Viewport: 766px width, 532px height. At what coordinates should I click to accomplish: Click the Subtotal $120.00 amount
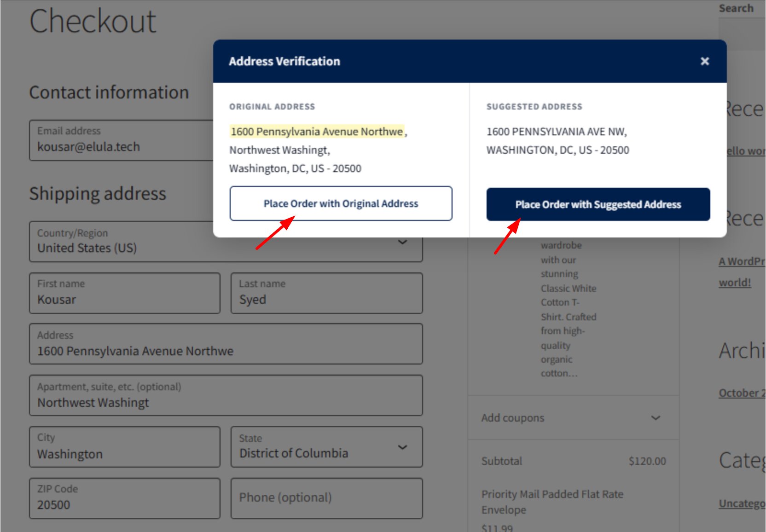[x=647, y=461]
